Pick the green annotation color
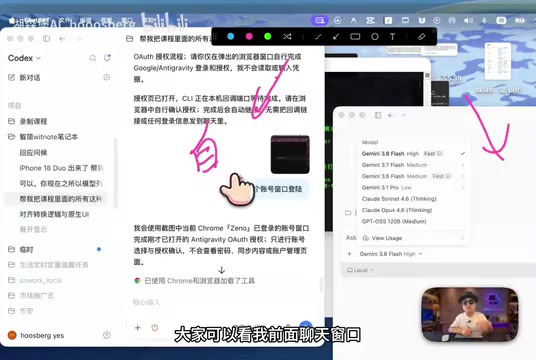This screenshot has width=536, height=360. pos(268,36)
